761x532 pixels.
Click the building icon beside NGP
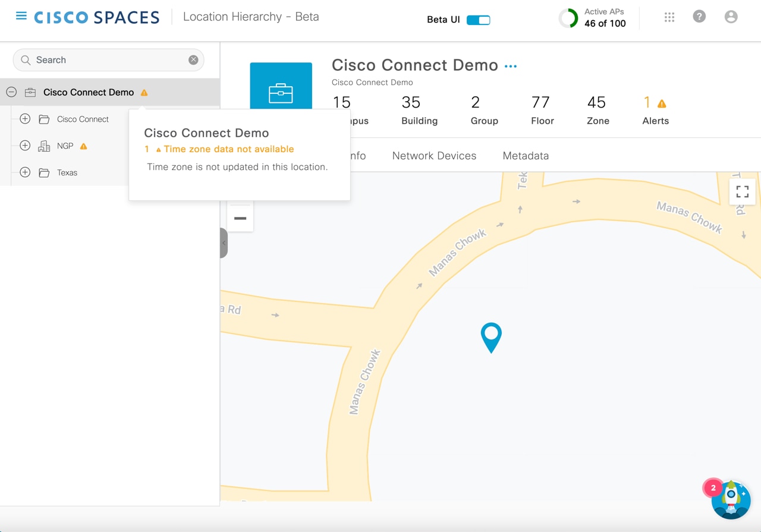(44, 146)
